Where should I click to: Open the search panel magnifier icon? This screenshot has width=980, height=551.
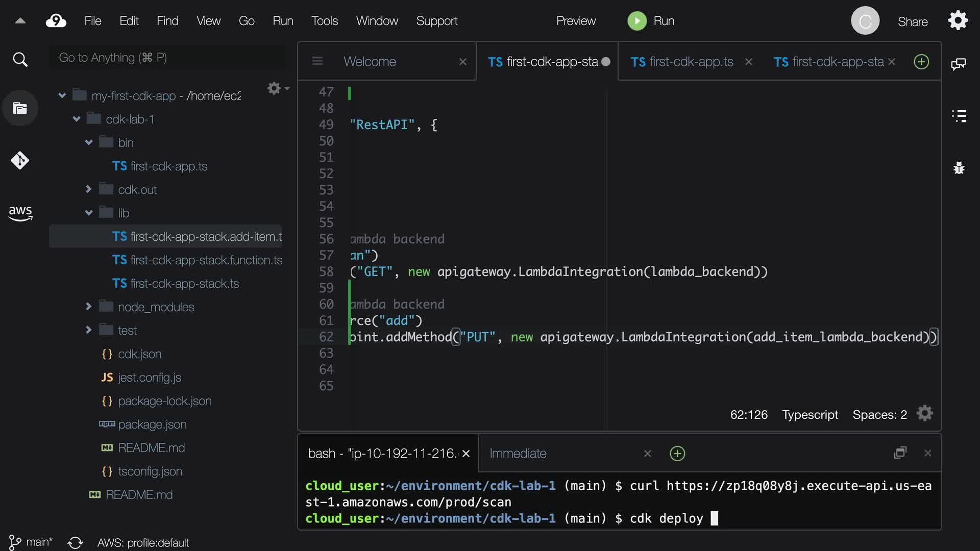20,60
